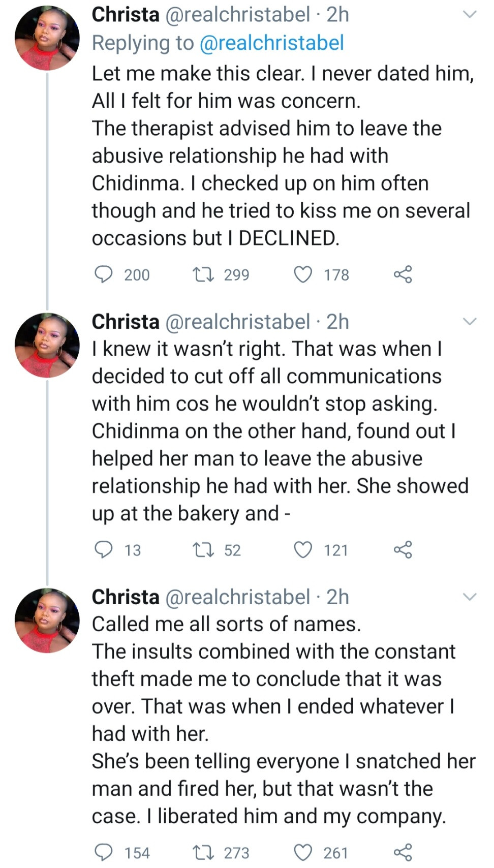The width and height of the screenshot is (494, 868).
Task: Open the first tweet's options chevron
Action: click(x=470, y=15)
